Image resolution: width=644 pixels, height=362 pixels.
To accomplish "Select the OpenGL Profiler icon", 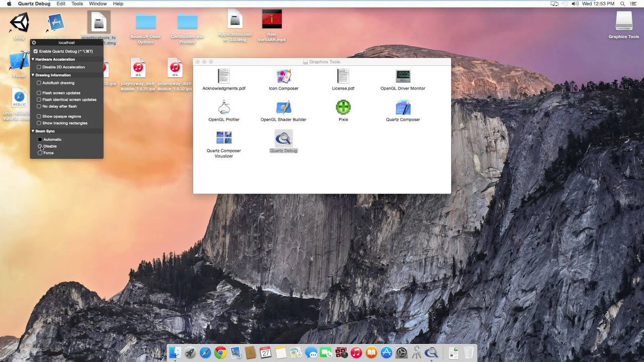I will [x=224, y=108].
